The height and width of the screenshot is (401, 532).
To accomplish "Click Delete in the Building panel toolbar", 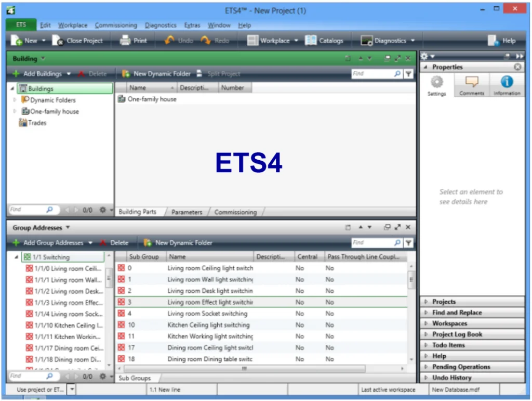I will (x=92, y=74).
